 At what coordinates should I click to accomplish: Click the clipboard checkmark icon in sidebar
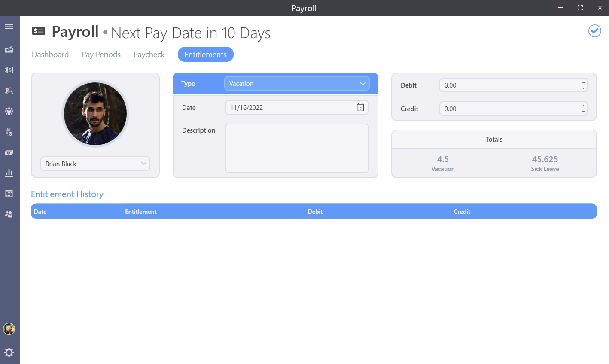[9, 132]
